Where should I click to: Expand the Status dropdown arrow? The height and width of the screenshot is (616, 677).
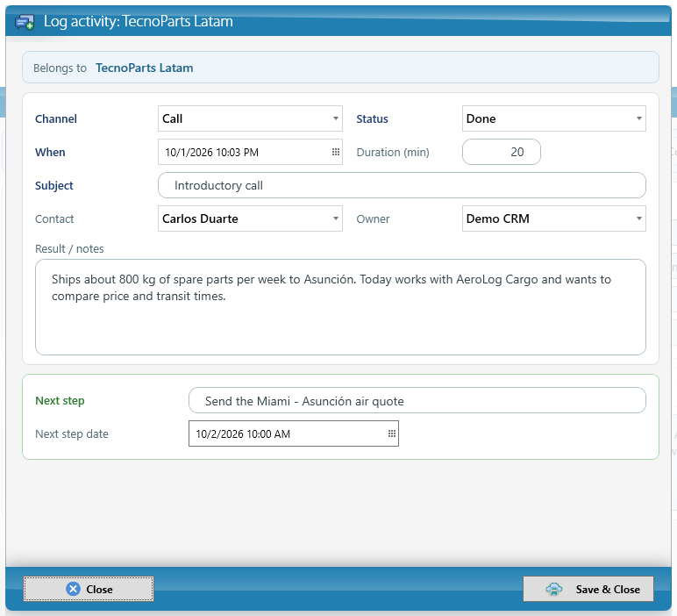(639, 118)
